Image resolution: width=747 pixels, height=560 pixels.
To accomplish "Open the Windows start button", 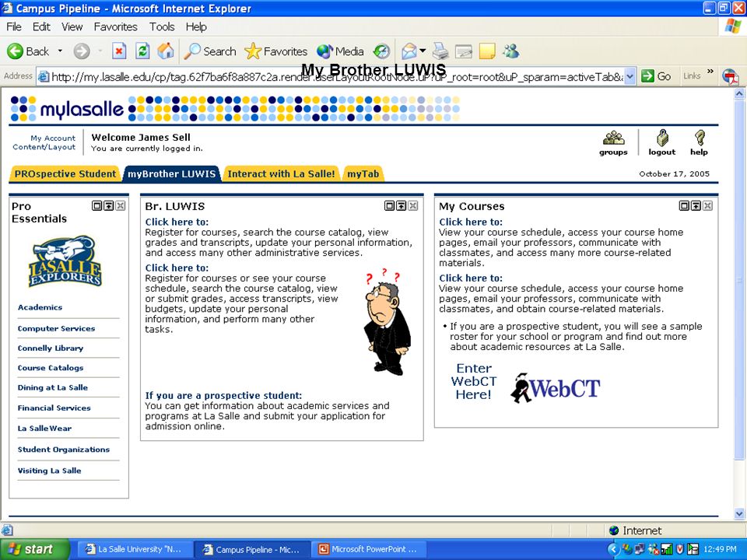I will point(35,549).
